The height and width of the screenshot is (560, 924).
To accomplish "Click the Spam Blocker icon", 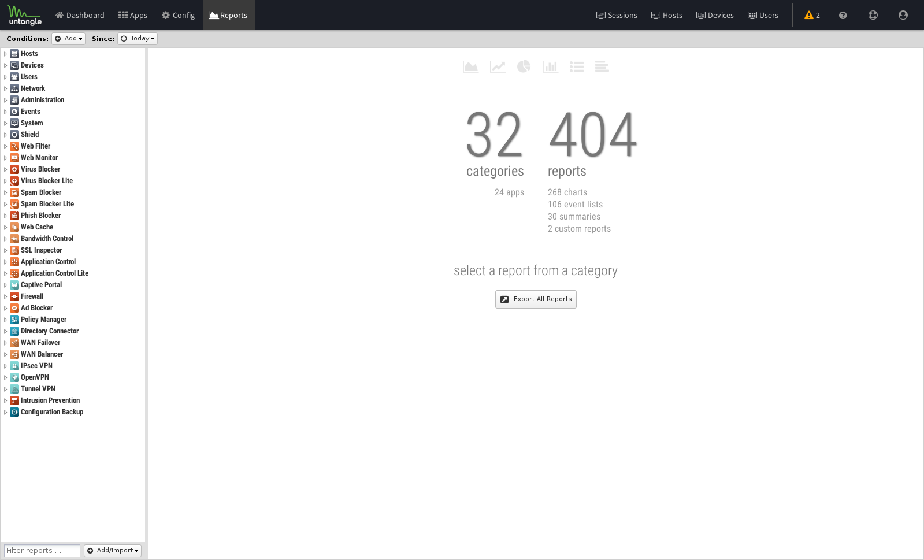I will coord(14,192).
